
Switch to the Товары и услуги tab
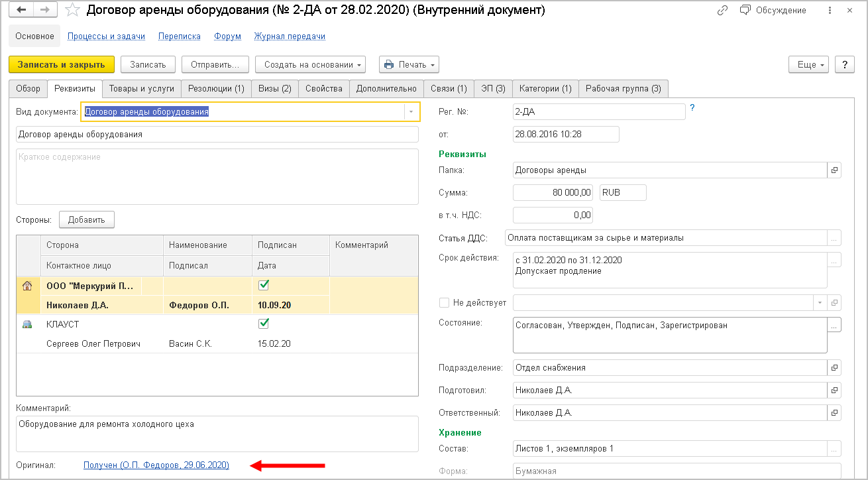(141, 88)
